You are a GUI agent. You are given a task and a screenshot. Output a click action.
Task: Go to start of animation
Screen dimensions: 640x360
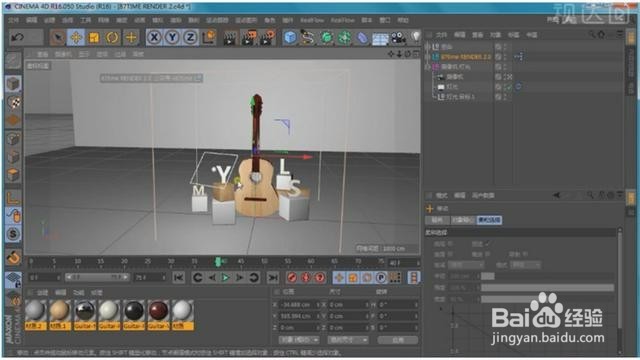(x=178, y=278)
